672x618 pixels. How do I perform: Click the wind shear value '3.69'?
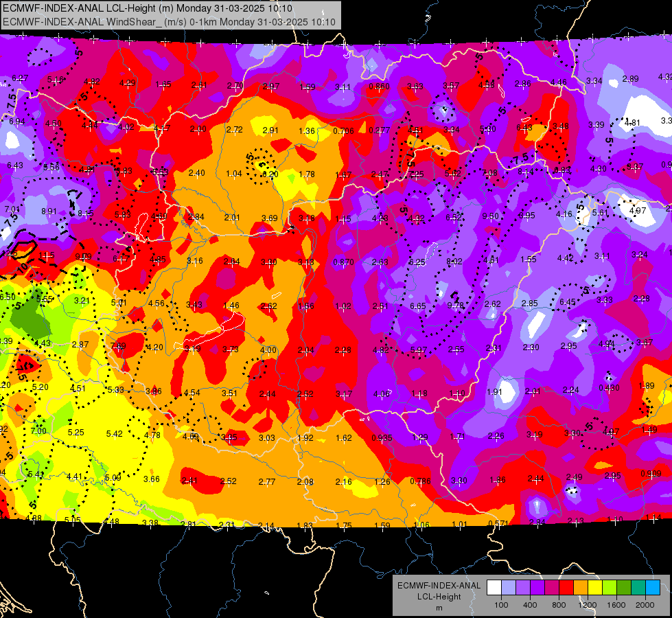[x=270, y=218]
